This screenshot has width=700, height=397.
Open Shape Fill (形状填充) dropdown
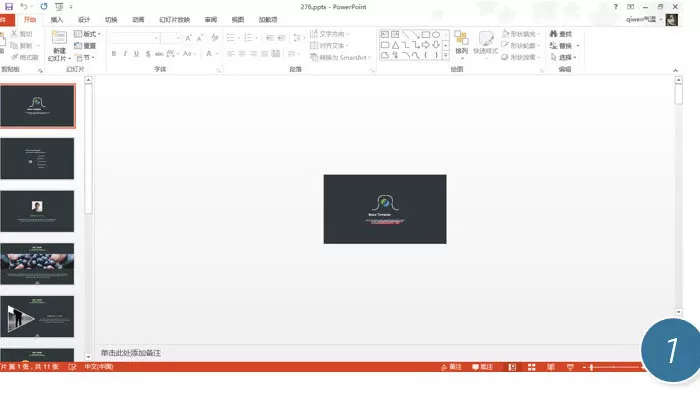(x=521, y=34)
